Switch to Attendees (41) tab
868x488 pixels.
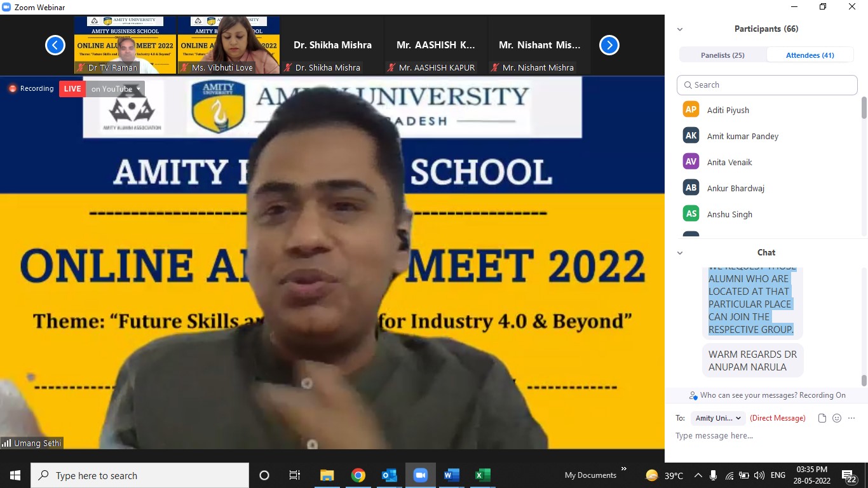pyautogui.click(x=810, y=55)
